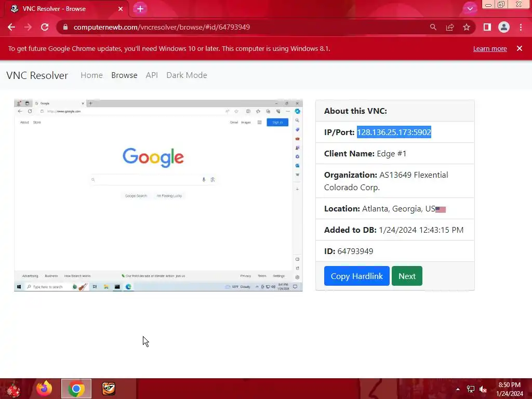This screenshot has width=532, height=399.
Task: Open the zoom magnifier icon in address bar
Action: 433,27
